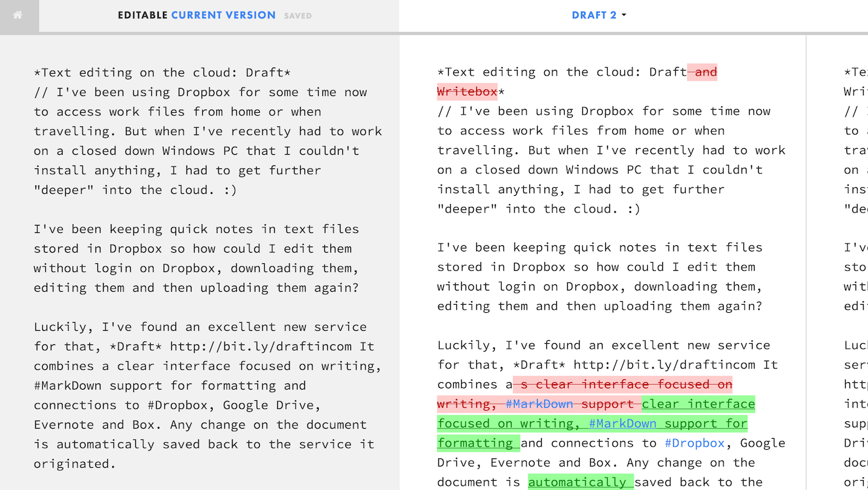The width and height of the screenshot is (868, 490).
Task: Click ""deeper" into the cloud. :)" in Draft 2 pane
Action: coord(539,209)
